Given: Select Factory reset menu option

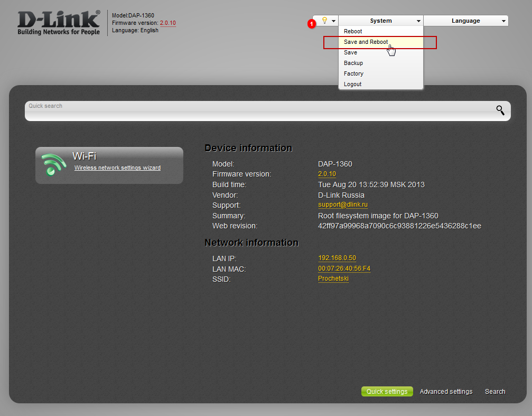Looking at the screenshot, I should [x=353, y=73].
